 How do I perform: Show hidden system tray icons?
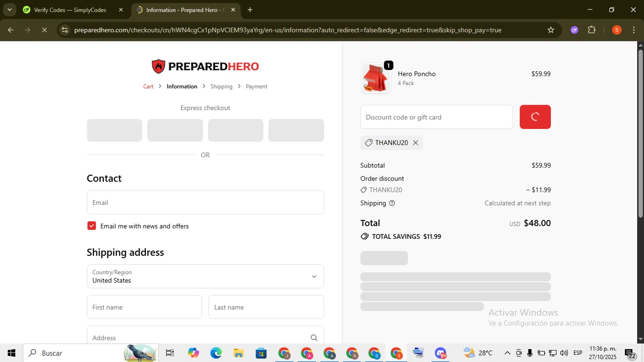(507, 353)
